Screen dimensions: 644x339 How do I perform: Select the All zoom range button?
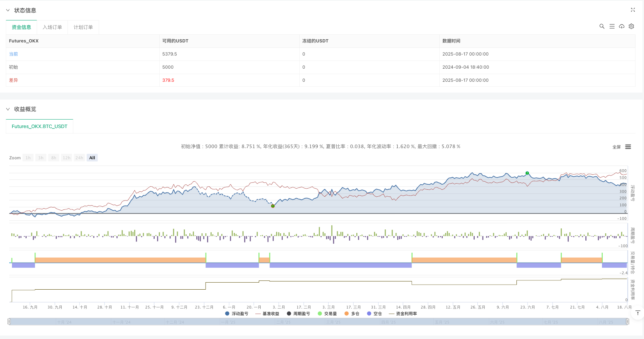(92, 158)
